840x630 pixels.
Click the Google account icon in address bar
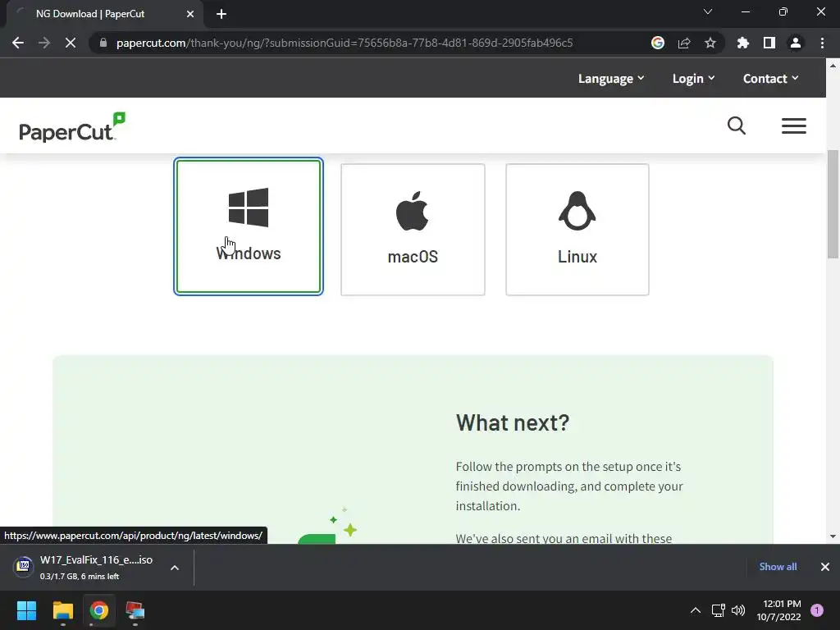click(x=657, y=43)
